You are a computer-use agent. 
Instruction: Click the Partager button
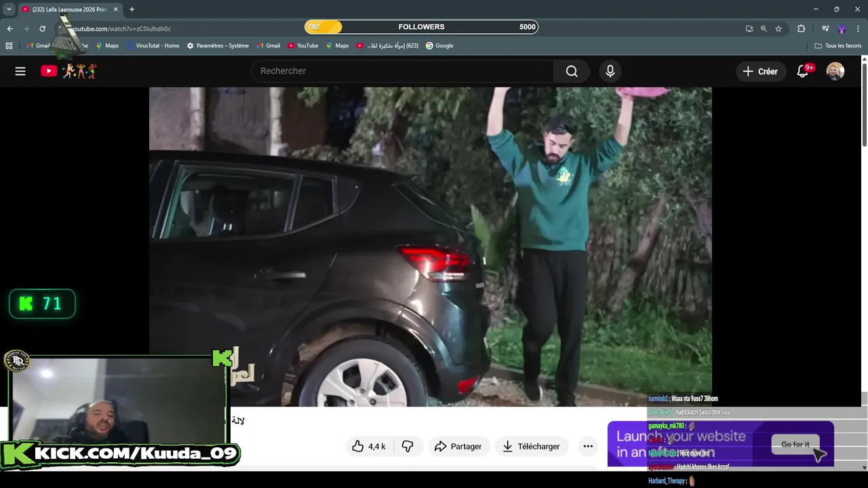458,446
